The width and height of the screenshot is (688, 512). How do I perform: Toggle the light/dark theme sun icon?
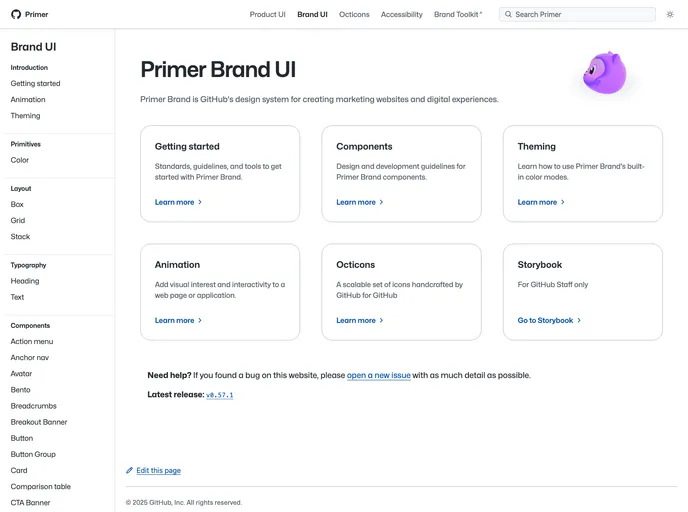click(x=670, y=14)
